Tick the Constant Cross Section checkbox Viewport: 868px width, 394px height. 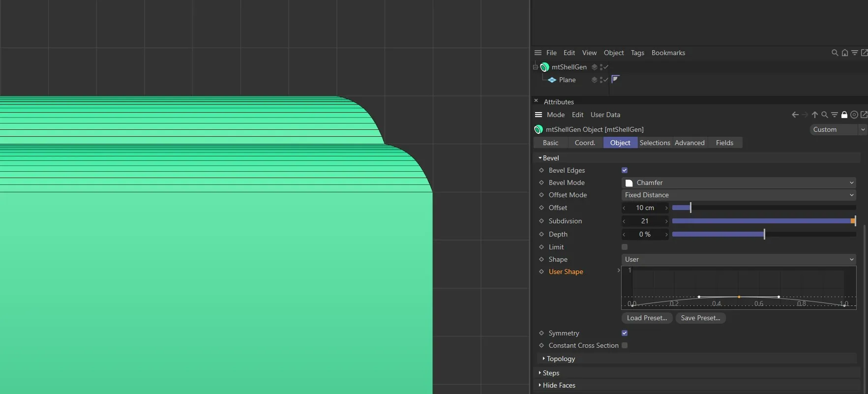pyautogui.click(x=625, y=345)
